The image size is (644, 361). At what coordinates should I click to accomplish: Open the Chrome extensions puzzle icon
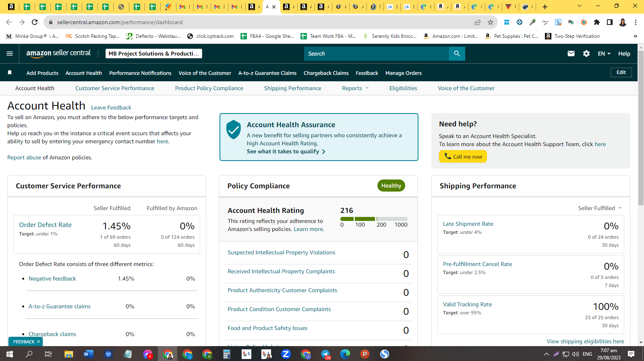tap(597, 22)
